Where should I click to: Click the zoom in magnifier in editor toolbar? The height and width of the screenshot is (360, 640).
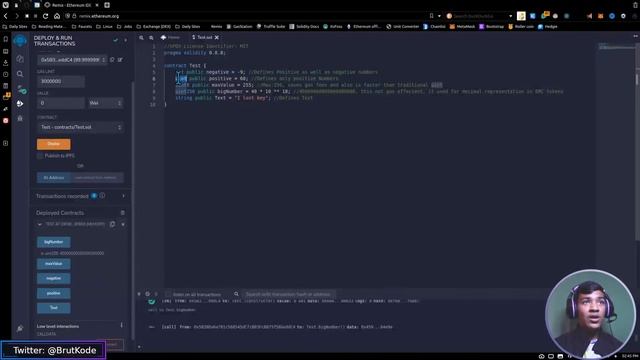point(151,38)
